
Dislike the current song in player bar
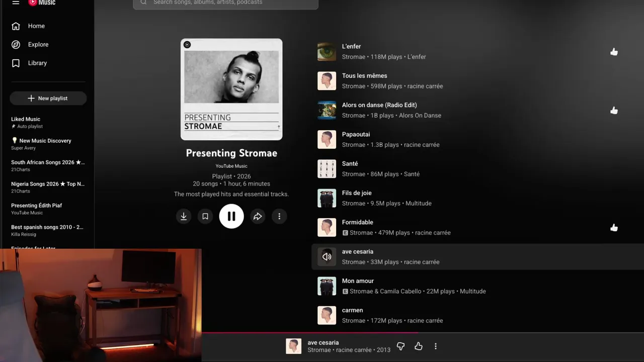click(x=400, y=346)
